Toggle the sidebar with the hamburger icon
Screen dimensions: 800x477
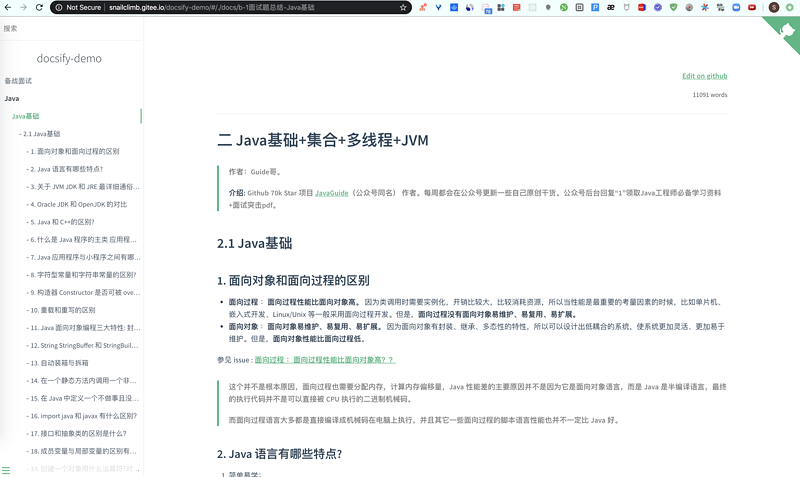tap(6, 470)
